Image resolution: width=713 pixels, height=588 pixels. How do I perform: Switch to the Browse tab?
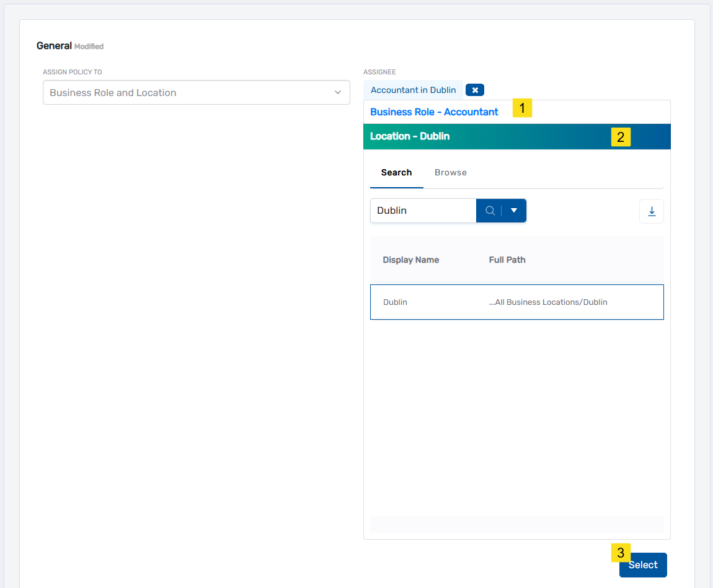point(451,172)
